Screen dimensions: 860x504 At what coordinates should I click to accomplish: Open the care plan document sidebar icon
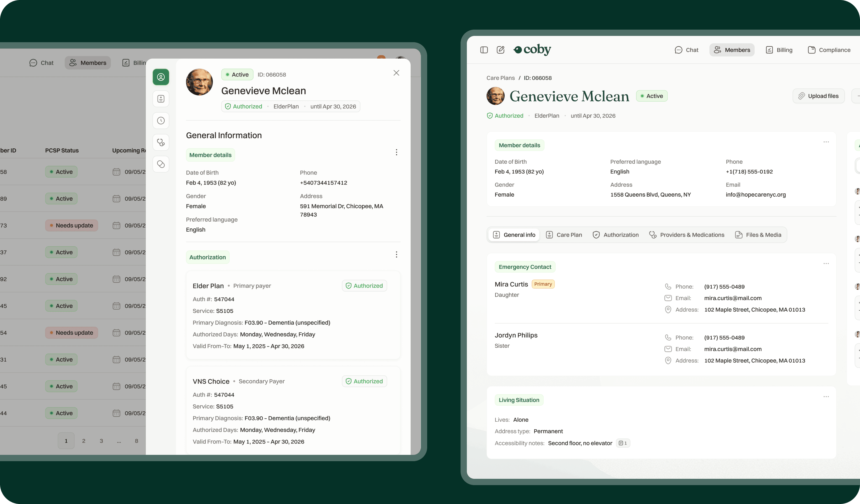pyautogui.click(x=161, y=99)
